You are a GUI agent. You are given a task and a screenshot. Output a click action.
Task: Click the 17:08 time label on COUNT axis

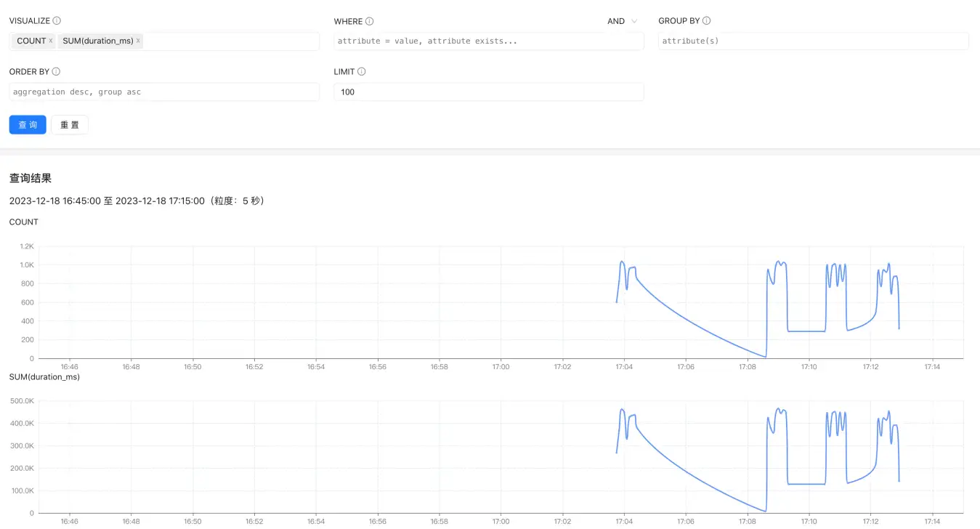pos(748,368)
